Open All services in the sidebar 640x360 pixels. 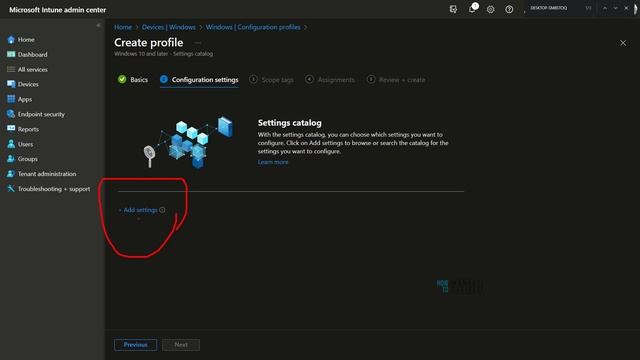coord(33,69)
